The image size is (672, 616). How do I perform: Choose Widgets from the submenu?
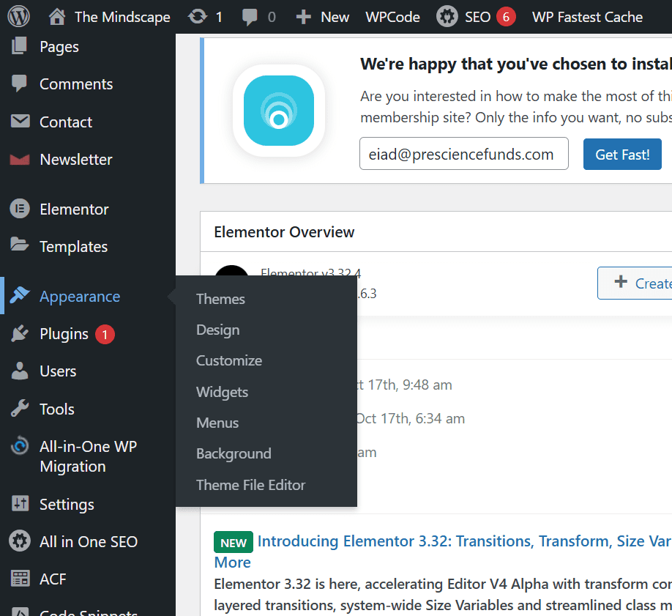222,392
